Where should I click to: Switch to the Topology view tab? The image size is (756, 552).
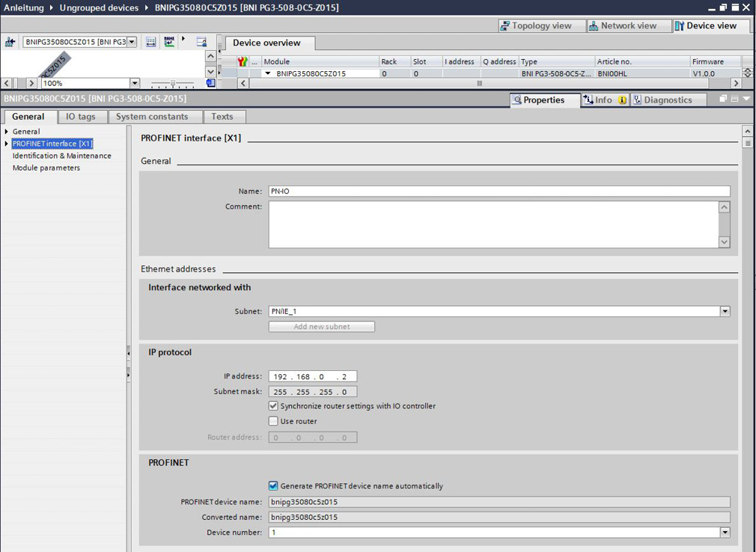pos(540,25)
